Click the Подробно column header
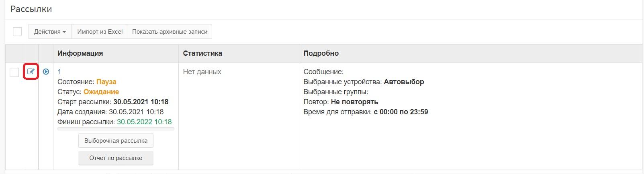This screenshot has height=174, width=644. pyautogui.click(x=321, y=53)
